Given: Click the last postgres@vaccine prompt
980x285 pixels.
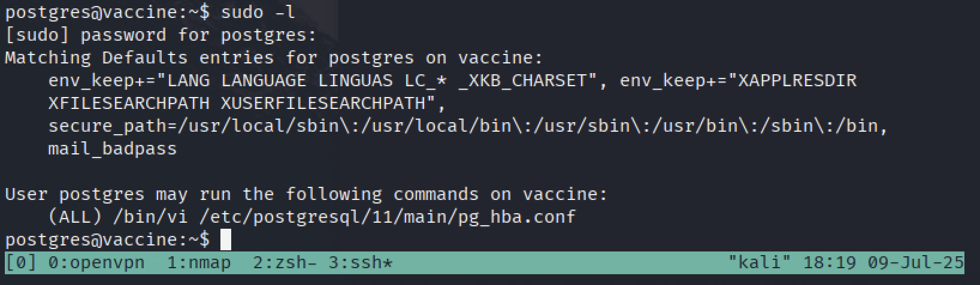Looking at the screenshot, I should (107, 239).
